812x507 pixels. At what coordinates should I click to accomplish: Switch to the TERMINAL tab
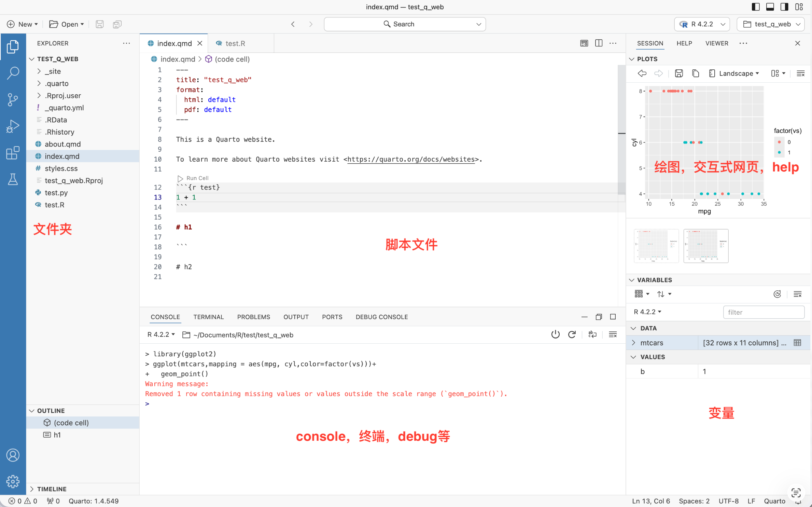click(x=208, y=317)
